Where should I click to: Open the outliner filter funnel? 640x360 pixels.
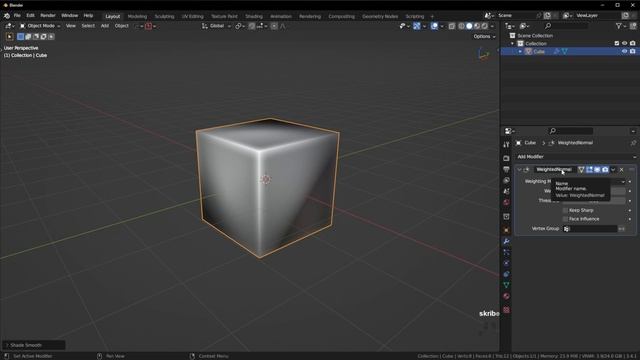tap(620, 26)
